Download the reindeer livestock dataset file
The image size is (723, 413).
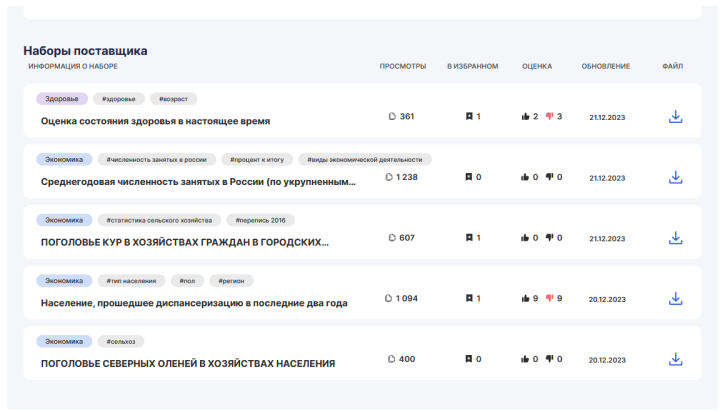675,359
